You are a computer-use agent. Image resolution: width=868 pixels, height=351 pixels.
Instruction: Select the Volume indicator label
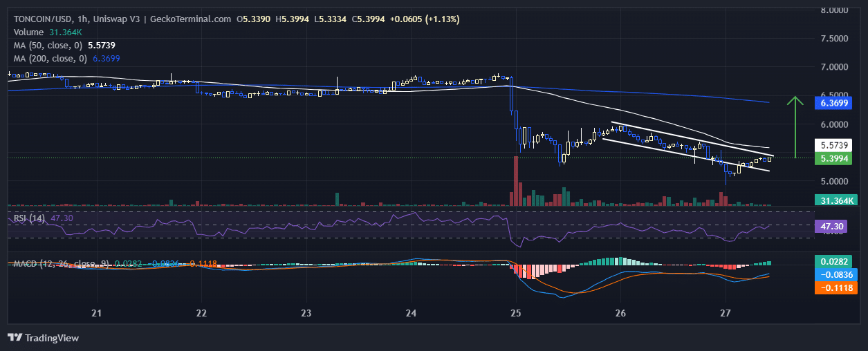point(29,32)
